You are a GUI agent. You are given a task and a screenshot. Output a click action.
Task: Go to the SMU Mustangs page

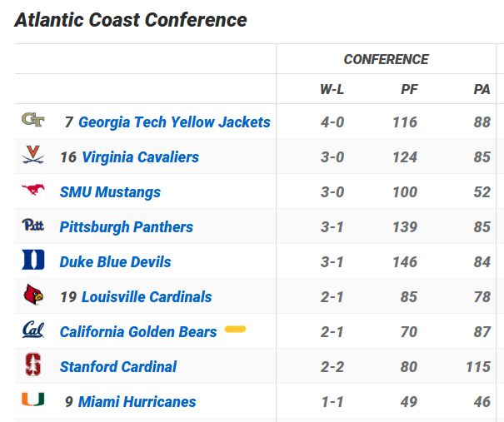tap(110, 192)
